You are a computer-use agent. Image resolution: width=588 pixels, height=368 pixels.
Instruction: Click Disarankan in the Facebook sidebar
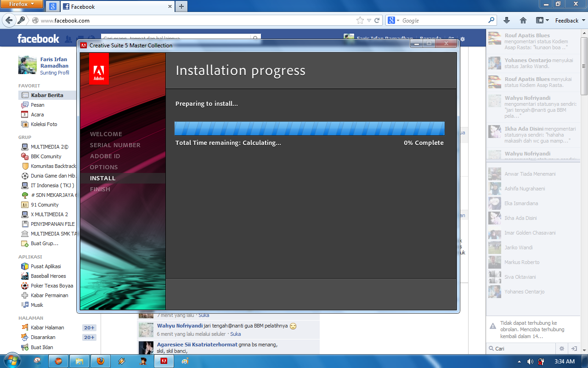coord(44,337)
